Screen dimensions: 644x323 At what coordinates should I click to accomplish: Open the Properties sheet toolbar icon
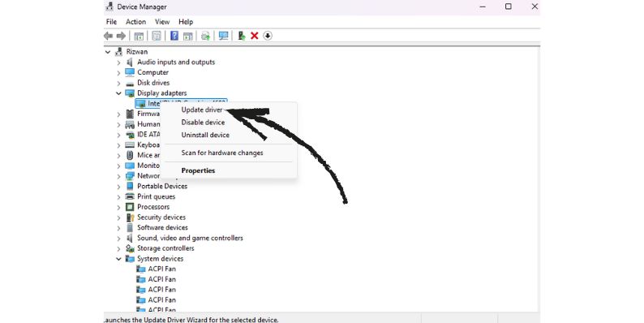tap(157, 37)
